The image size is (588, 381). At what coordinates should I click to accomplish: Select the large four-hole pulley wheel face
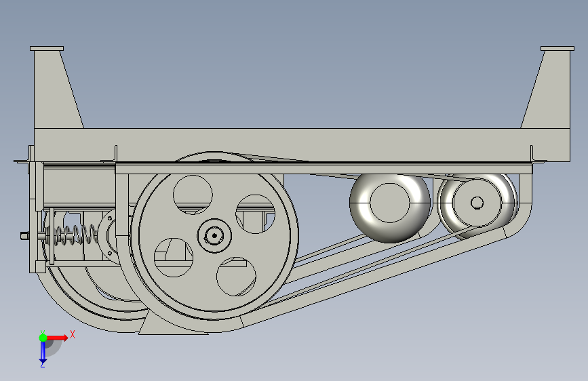coord(214,235)
